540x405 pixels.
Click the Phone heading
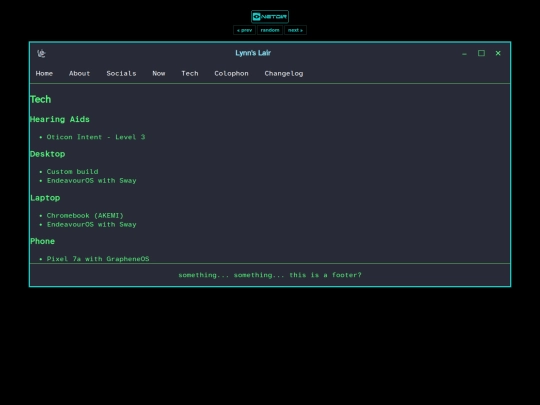tap(42, 241)
